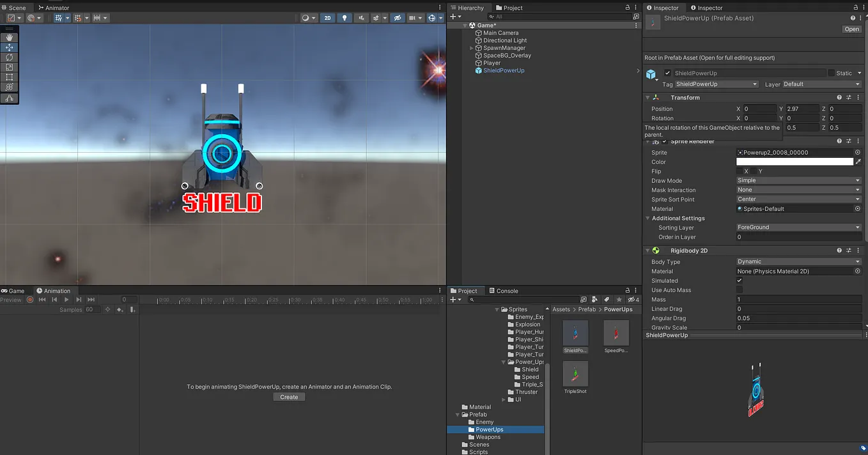
Task: Toggle scene lighting with the bulb icon
Action: [344, 17]
